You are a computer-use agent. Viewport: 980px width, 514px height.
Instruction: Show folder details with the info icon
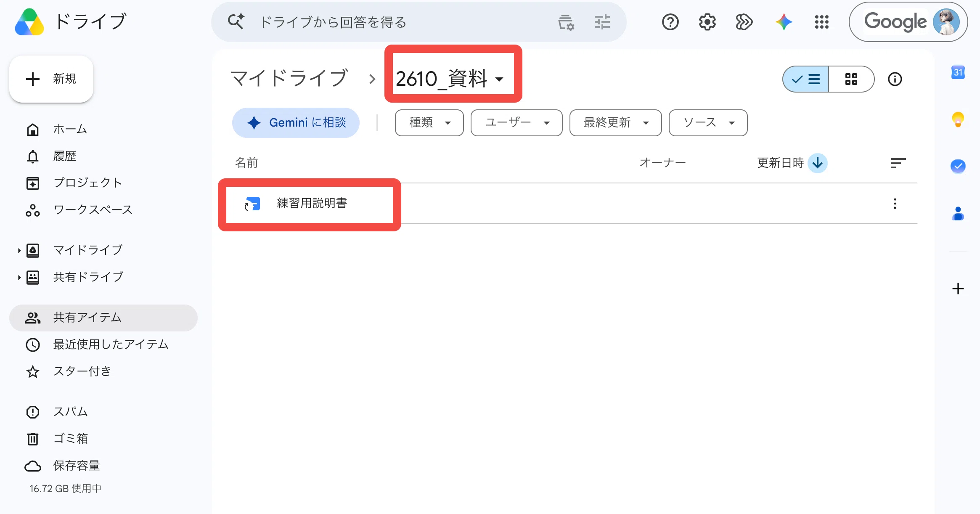pyautogui.click(x=895, y=79)
